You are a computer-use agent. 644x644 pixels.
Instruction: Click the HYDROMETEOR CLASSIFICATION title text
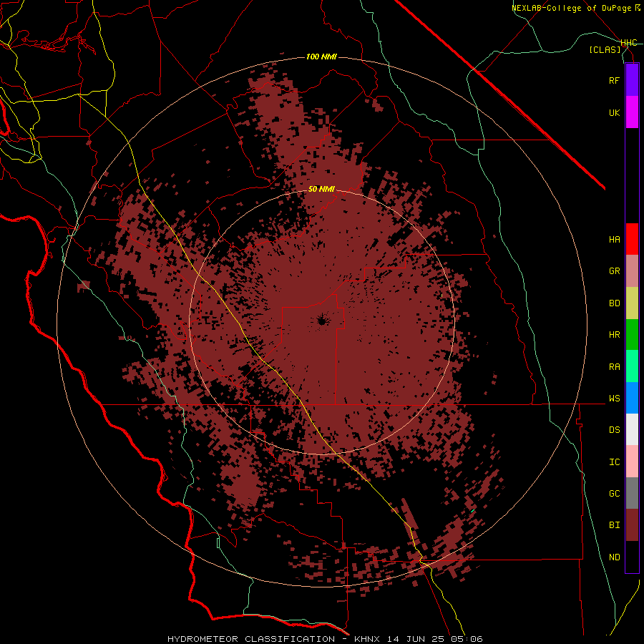[251, 639]
